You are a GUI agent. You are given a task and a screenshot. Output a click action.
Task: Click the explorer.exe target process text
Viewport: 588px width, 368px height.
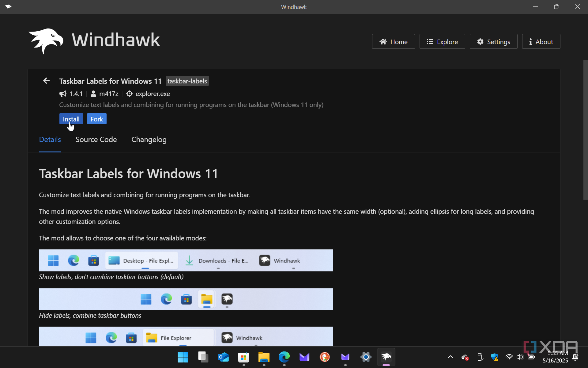click(153, 94)
